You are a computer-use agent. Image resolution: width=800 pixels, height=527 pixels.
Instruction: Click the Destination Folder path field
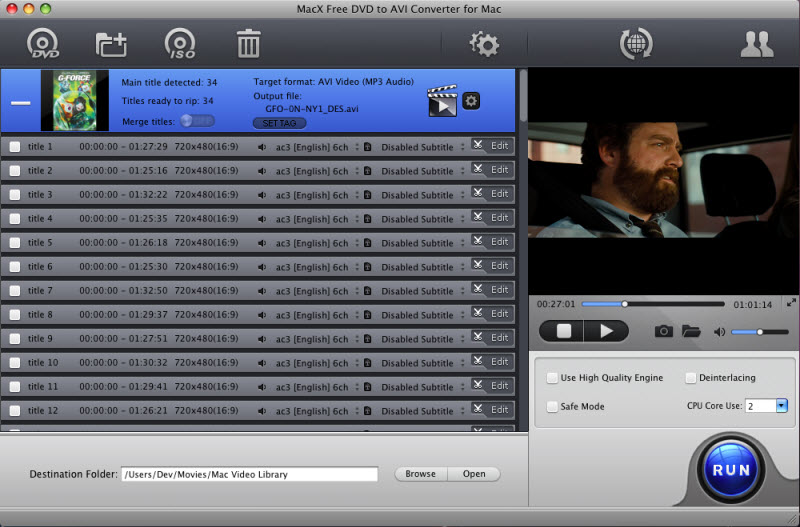[x=249, y=474]
